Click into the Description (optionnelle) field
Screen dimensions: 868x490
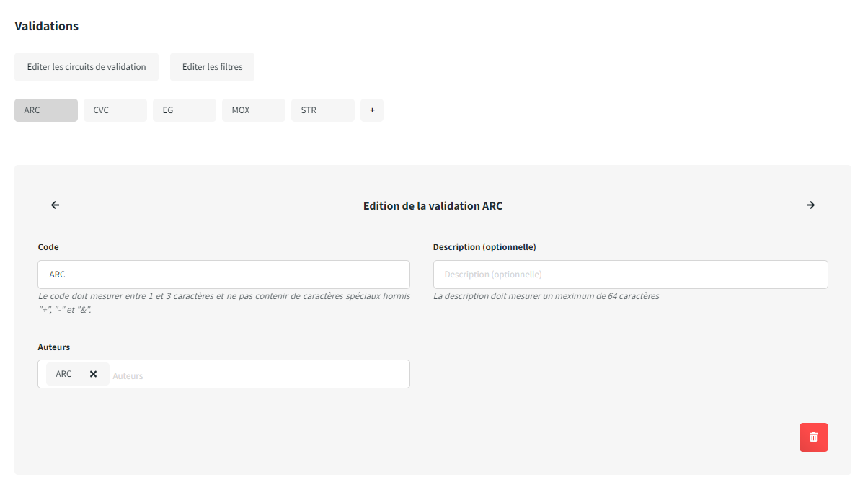point(630,275)
